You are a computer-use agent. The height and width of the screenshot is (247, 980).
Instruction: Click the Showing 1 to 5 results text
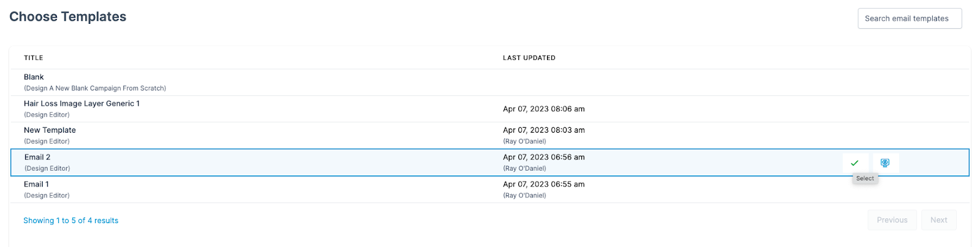70,221
